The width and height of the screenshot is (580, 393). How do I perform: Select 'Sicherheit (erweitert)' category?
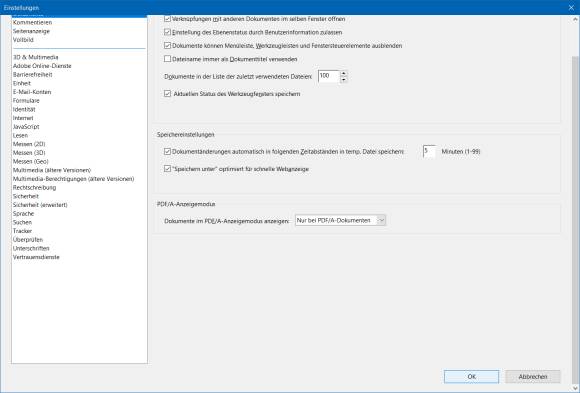[x=40, y=205]
